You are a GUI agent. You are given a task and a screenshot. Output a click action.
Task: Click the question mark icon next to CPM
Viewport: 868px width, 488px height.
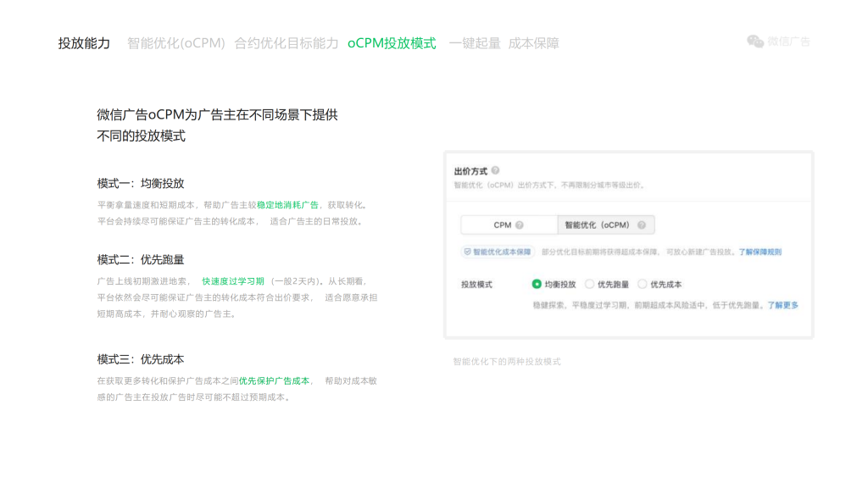[520, 225]
